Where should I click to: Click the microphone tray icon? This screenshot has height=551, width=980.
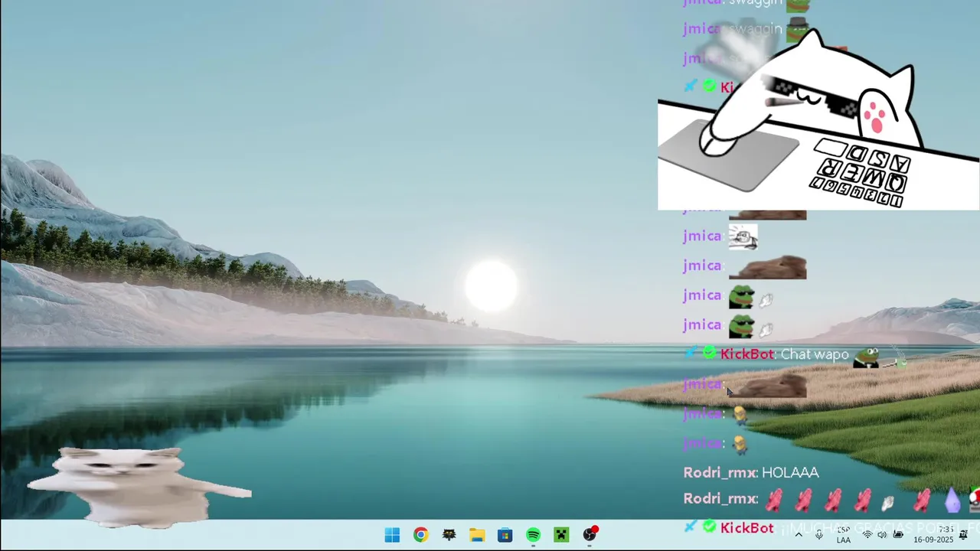click(819, 535)
